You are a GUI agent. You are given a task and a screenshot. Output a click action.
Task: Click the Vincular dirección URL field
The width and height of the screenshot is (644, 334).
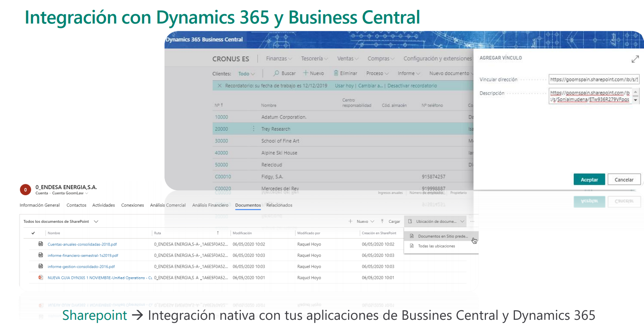[594, 79]
